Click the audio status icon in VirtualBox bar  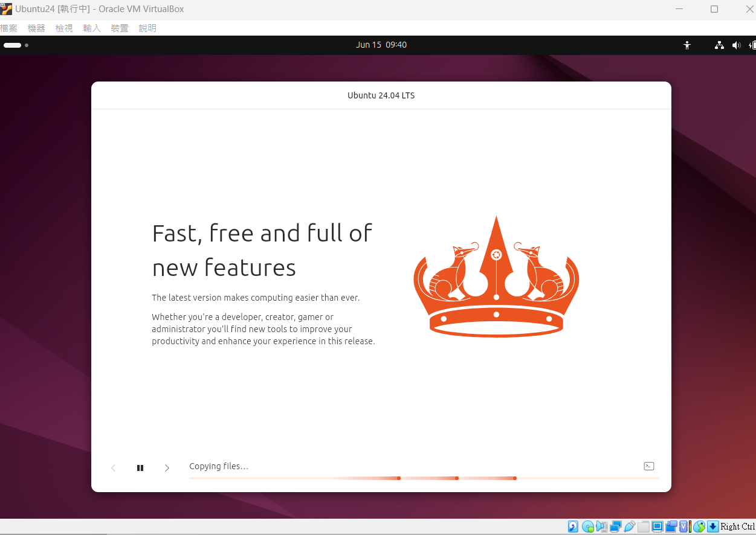point(602,527)
